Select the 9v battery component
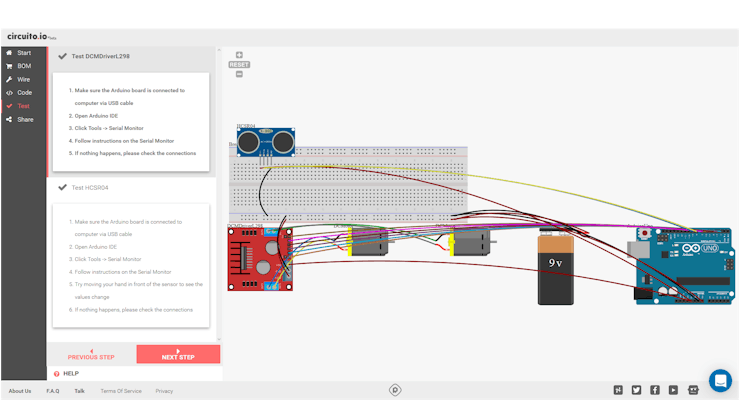The image size is (740, 416). coord(556,266)
